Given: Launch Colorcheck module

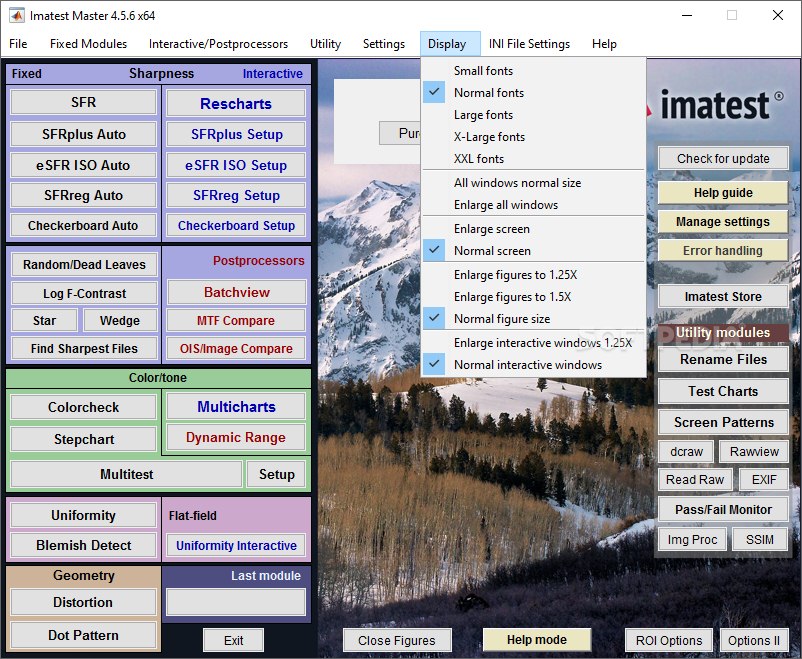Looking at the screenshot, I should tap(83, 407).
